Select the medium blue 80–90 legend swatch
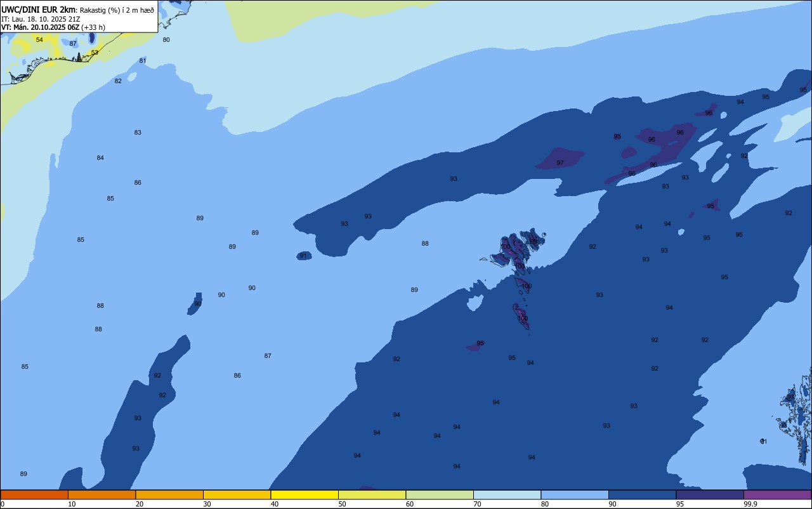Viewport: 812px width, 509px height. (x=575, y=494)
